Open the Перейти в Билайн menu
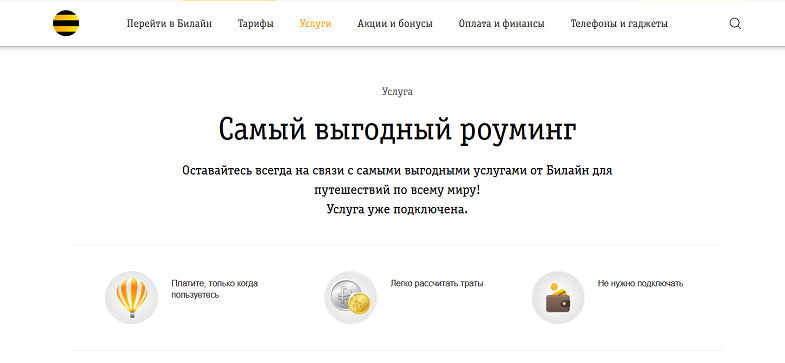Image resolution: width=785 pixels, height=363 pixels. point(169,24)
